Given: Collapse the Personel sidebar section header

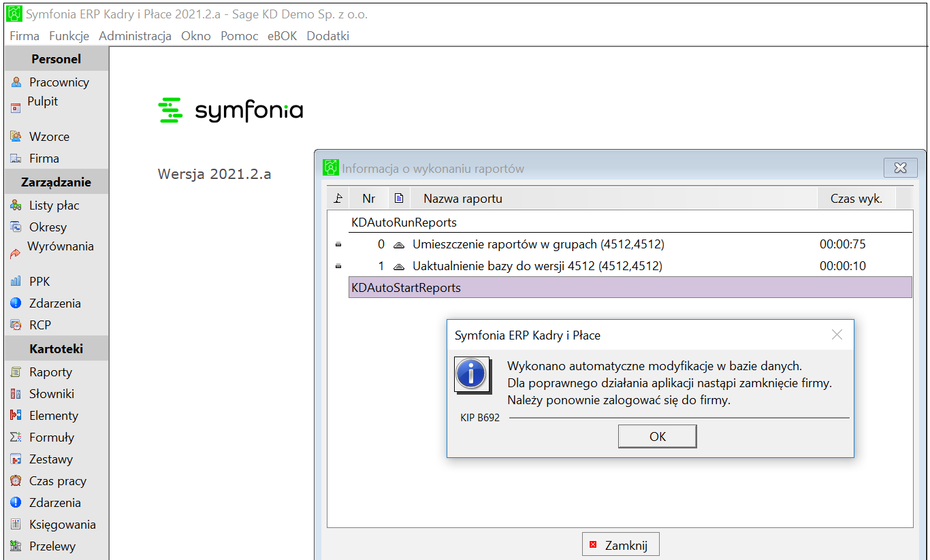Looking at the screenshot, I should click(x=57, y=59).
